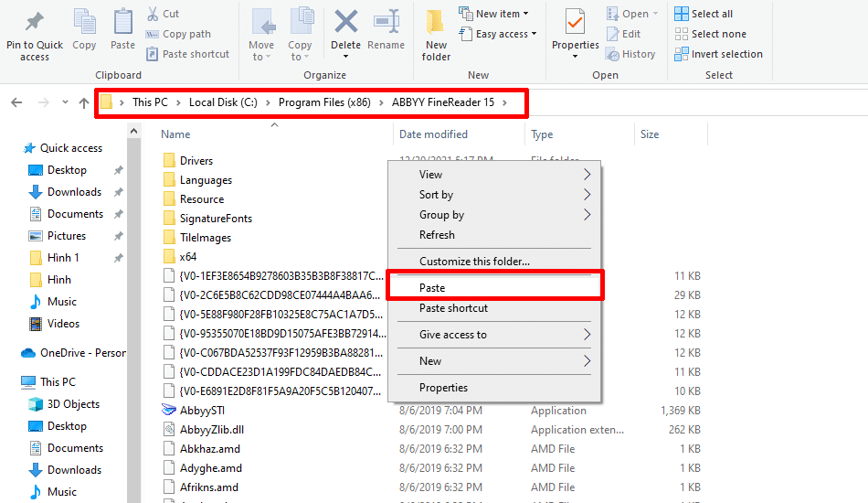Click the Delete icon in ribbon

click(346, 22)
